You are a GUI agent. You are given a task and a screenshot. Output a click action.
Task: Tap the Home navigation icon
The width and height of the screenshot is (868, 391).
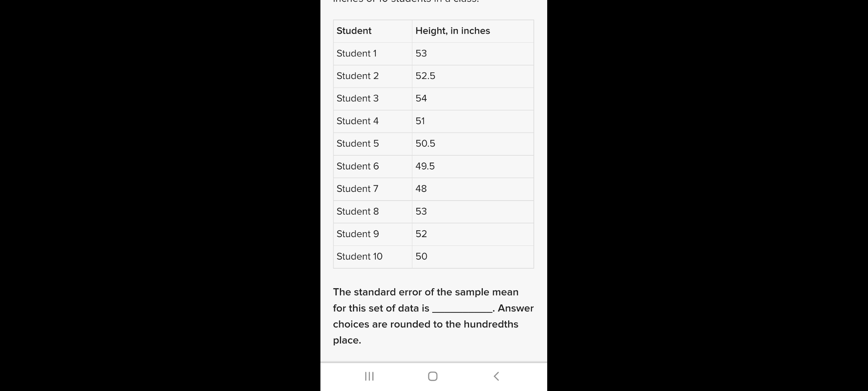click(x=433, y=376)
